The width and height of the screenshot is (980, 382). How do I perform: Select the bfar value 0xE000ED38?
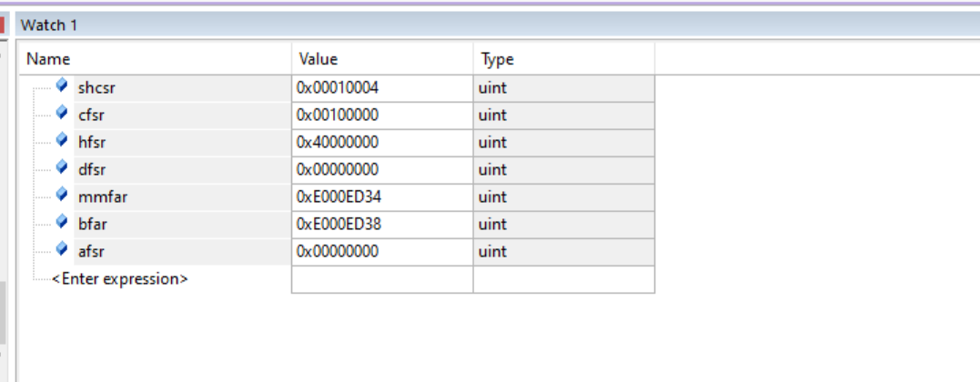pos(338,225)
